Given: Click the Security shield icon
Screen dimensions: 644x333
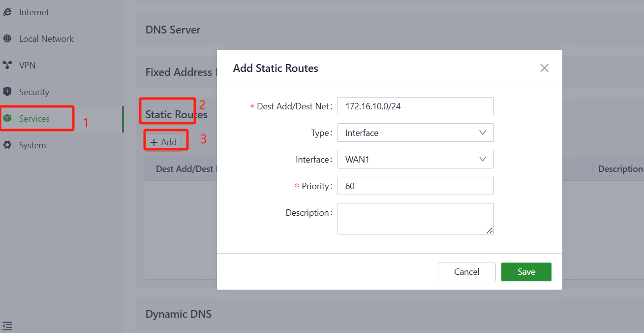Looking at the screenshot, I should 7,92.
